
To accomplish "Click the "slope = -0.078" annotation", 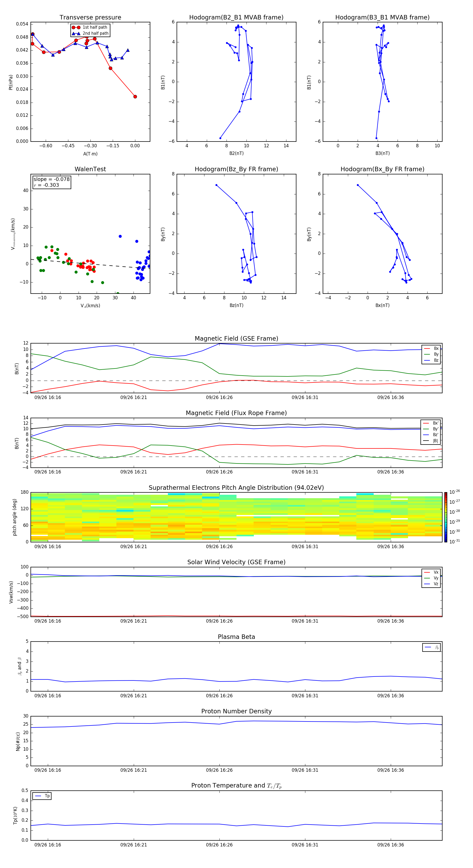I will point(52,179).
